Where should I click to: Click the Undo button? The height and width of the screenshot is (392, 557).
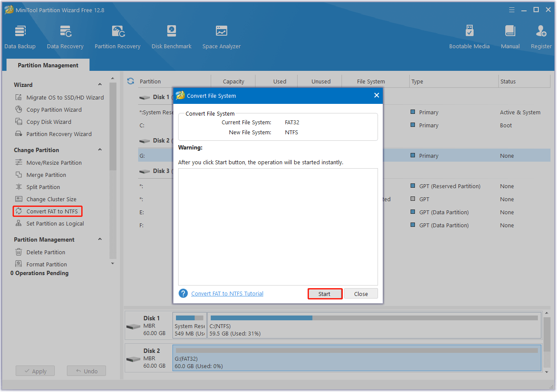pos(86,371)
